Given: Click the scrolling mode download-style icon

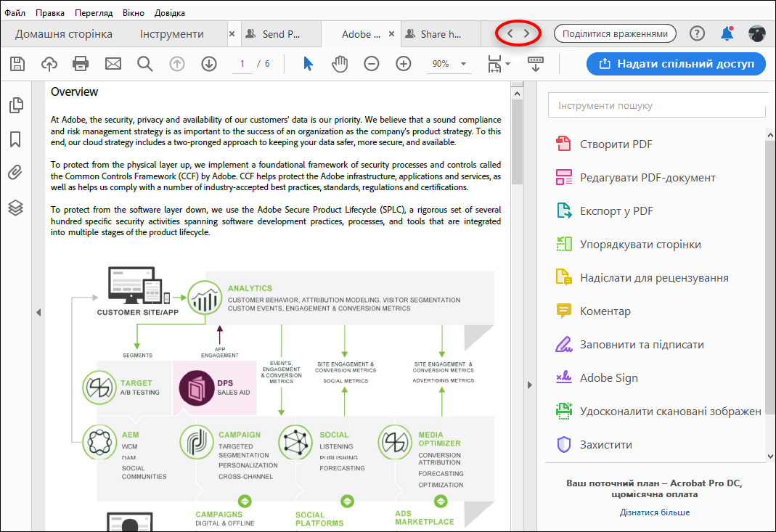Looking at the screenshot, I should [x=536, y=64].
